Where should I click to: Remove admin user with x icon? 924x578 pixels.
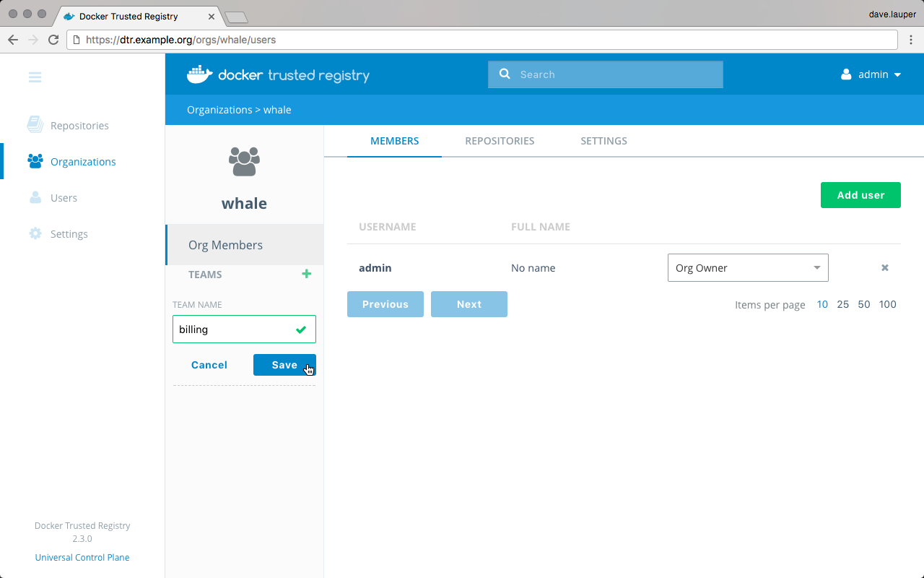(884, 268)
